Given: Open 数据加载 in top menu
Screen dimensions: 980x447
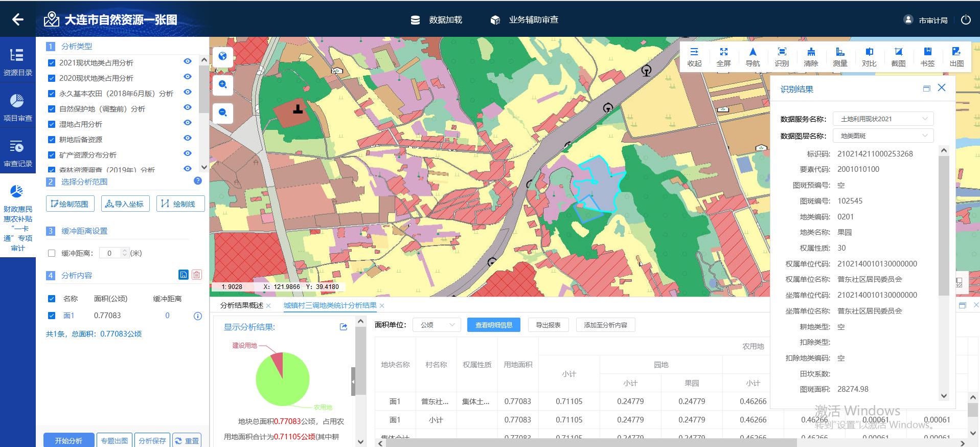Looking at the screenshot, I should (437, 20).
